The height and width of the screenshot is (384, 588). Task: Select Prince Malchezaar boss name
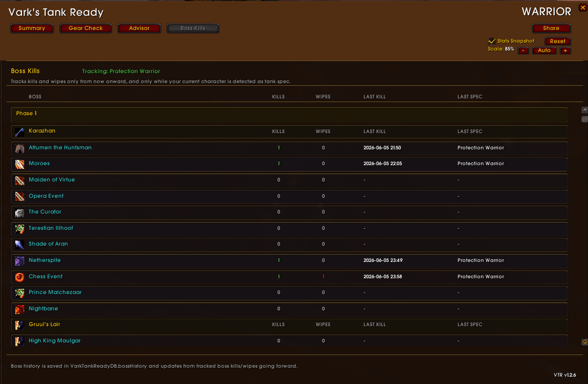pyautogui.click(x=55, y=292)
